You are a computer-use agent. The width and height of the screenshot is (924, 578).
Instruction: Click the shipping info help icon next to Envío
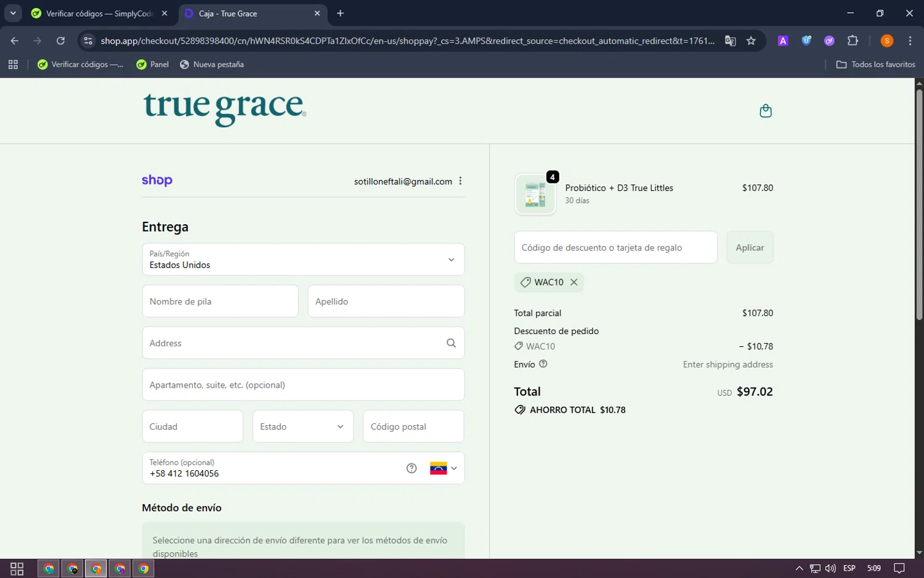coord(543,364)
